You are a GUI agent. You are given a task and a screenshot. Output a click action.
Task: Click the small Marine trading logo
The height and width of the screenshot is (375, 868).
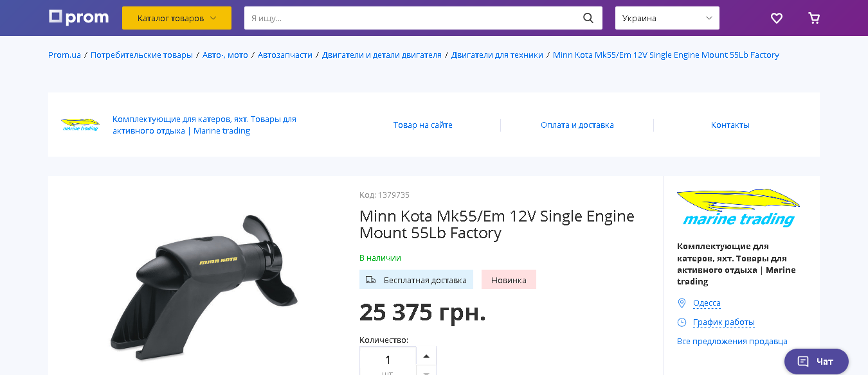click(x=80, y=125)
